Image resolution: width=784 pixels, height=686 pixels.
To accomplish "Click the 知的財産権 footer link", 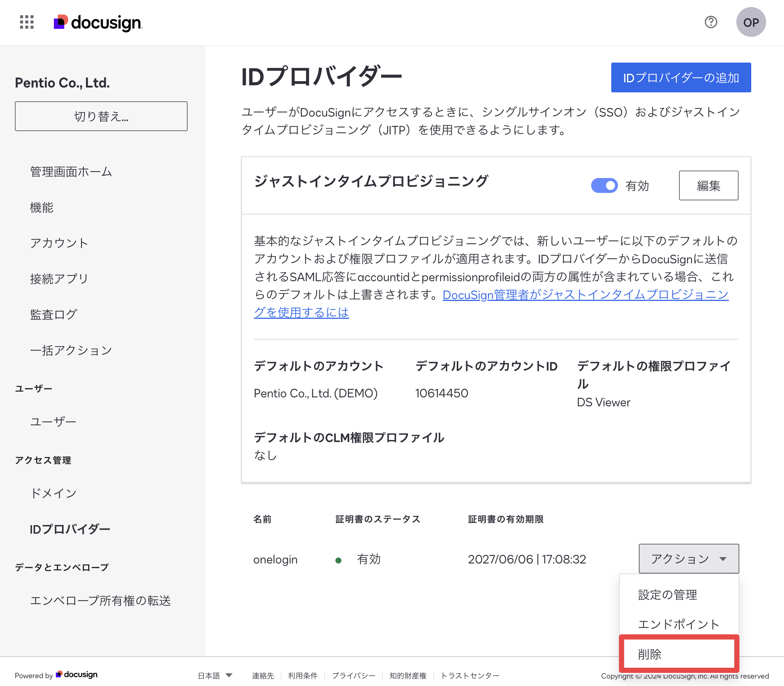I will [408, 676].
